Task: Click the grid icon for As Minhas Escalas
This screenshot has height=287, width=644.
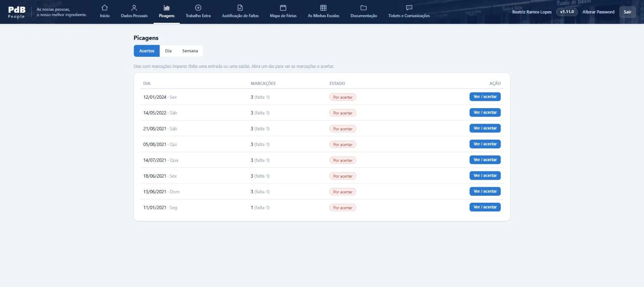Action: point(323,8)
